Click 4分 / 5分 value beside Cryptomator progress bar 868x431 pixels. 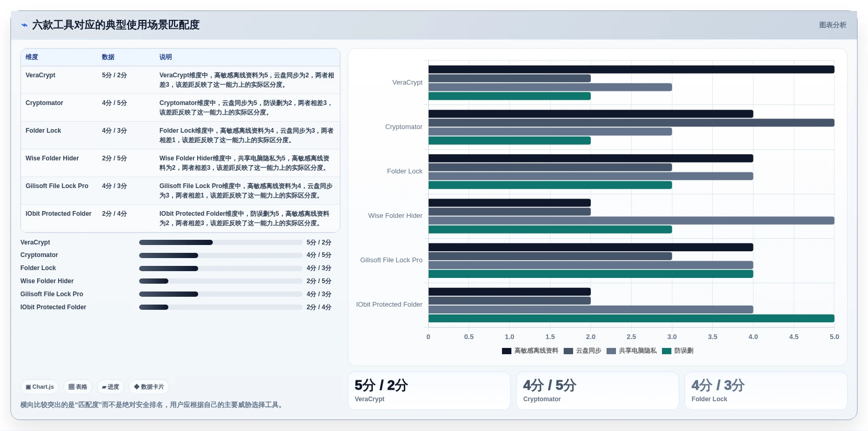pos(319,255)
